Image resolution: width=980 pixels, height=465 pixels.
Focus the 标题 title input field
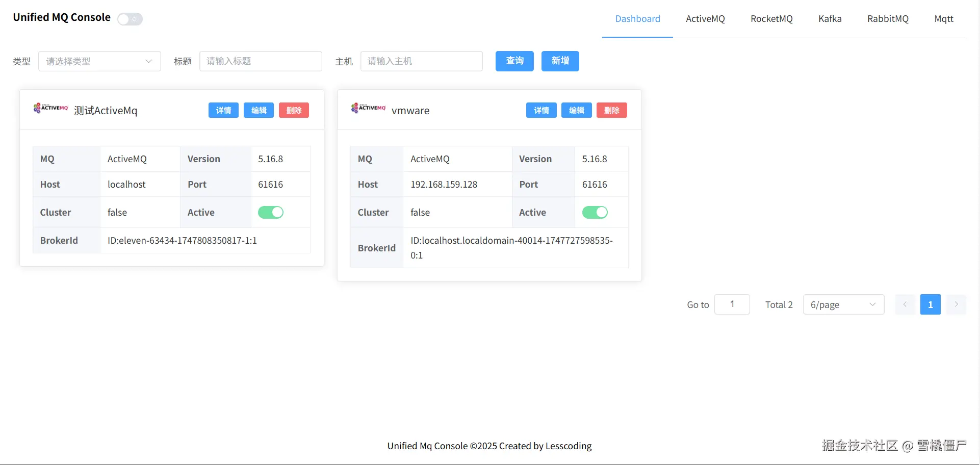[261, 61]
